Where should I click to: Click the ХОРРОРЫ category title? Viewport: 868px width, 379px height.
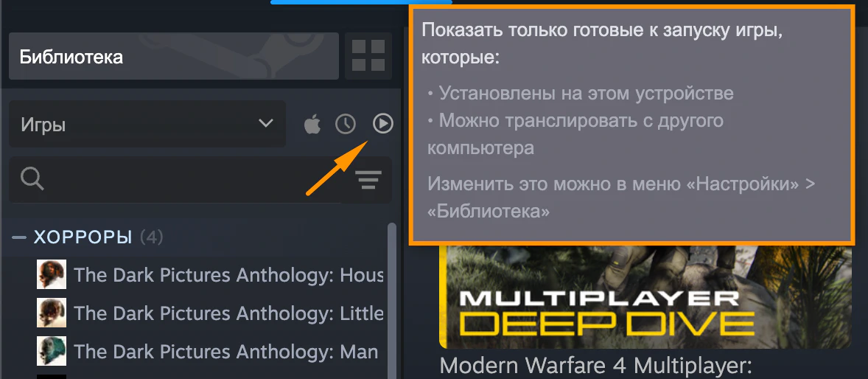(83, 237)
